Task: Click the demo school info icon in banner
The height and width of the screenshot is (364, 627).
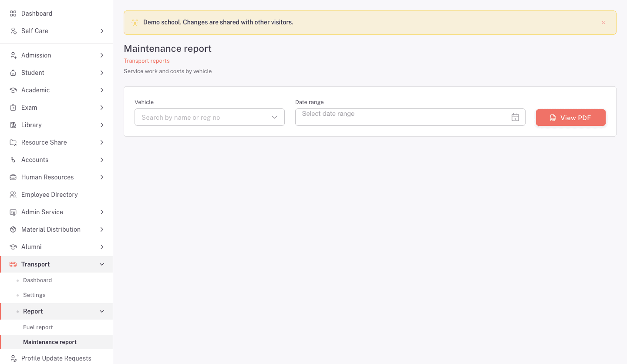Action: (x=135, y=22)
